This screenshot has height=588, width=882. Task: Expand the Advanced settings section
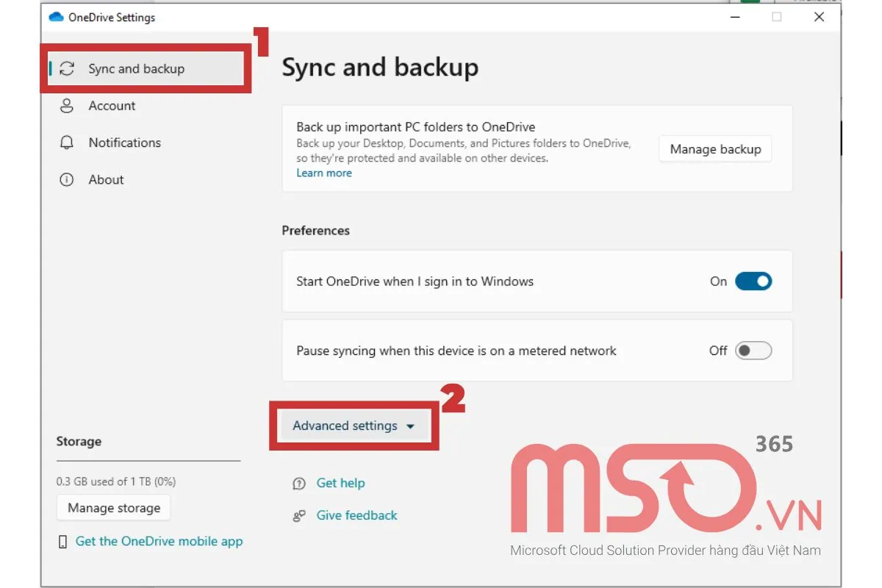(x=345, y=426)
